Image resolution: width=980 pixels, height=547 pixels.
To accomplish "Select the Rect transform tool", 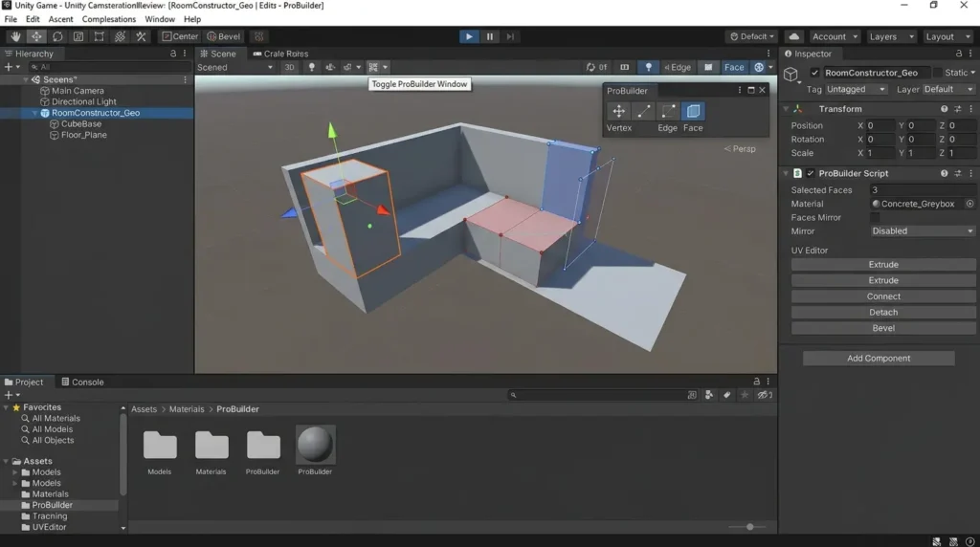I will 99,36.
